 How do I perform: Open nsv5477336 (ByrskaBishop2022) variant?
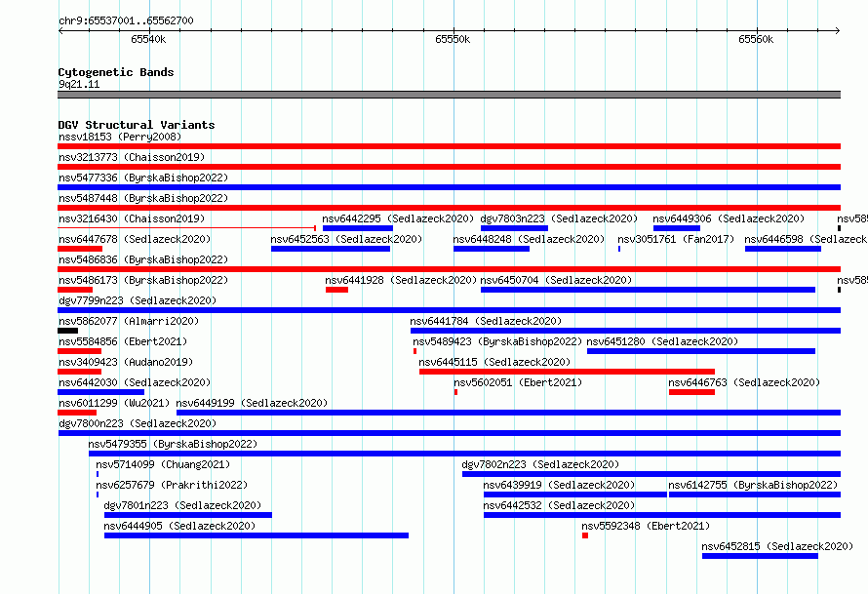click(143, 178)
